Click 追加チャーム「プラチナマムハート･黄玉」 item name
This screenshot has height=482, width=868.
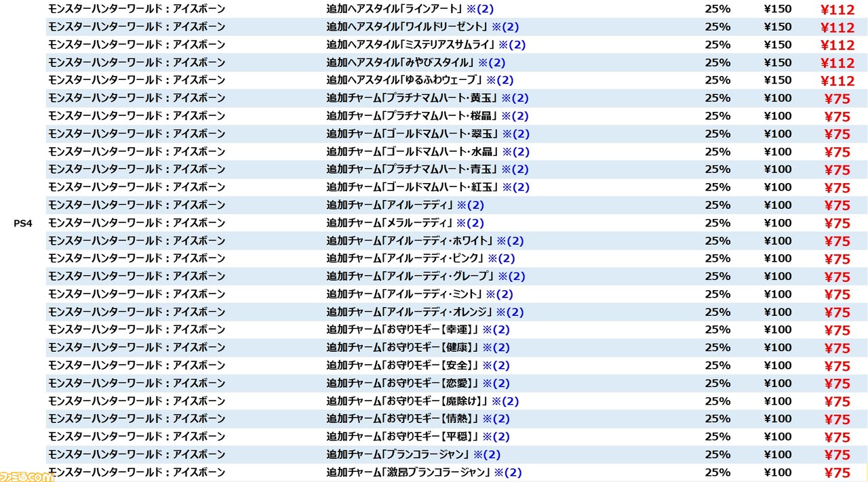coord(413,98)
